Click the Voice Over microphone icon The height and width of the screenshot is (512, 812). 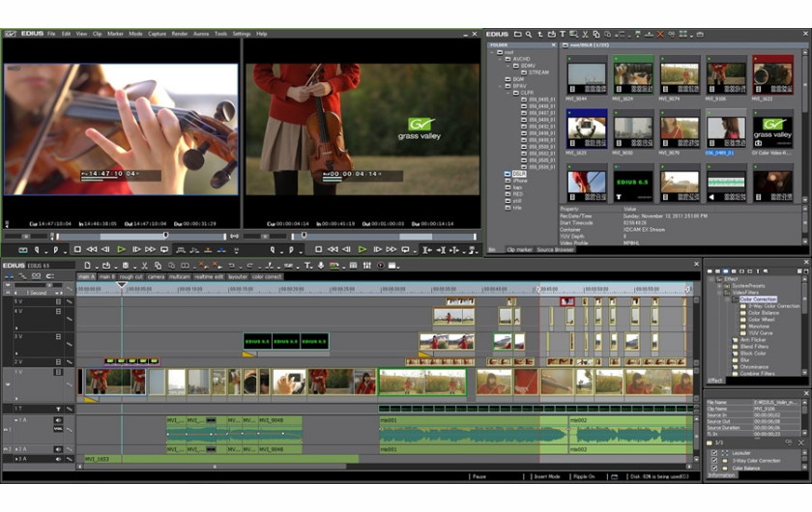321,266
